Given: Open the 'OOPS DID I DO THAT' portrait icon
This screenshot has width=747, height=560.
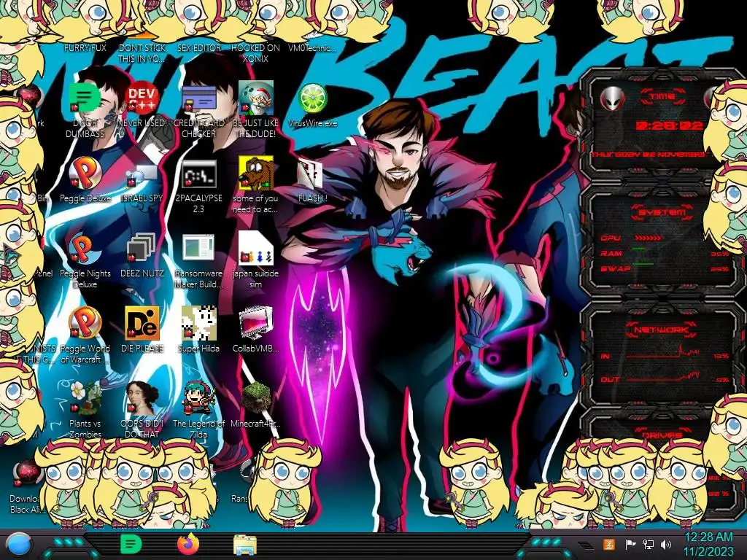Looking at the screenshot, I should click(x=142, y=398).
